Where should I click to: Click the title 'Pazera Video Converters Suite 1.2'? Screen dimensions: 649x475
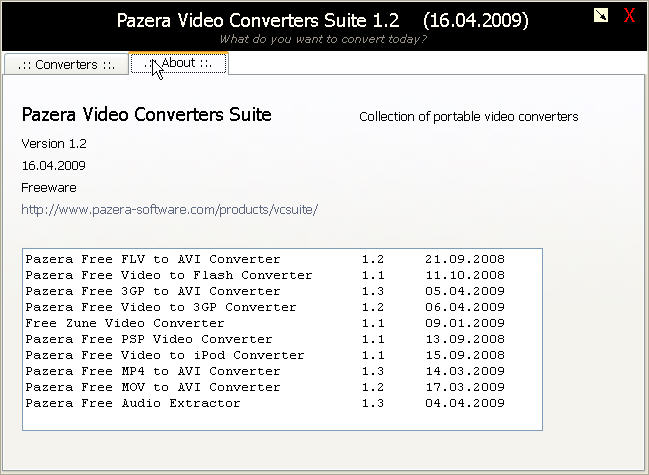pyautogui.click(x=258, y=20)
